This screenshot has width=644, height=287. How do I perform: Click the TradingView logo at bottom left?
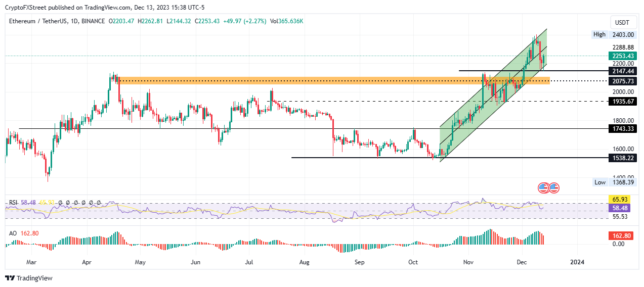tap(28, 278)
